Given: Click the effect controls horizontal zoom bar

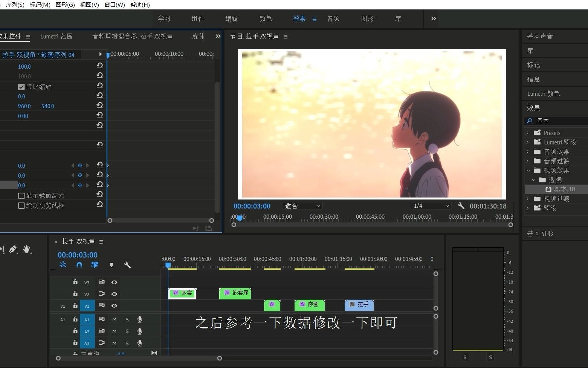Looking at the screenshot, I should (x=161, y=221).
